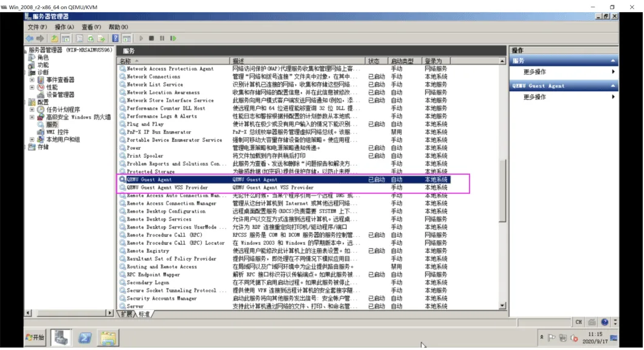Click the Restart service toolbar icon
644x350 pixels.
[x=173, y=38]
